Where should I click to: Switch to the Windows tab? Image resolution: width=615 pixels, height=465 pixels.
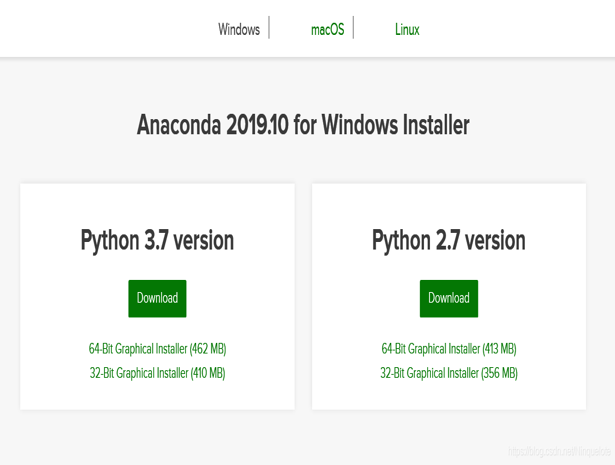(239, 29)
